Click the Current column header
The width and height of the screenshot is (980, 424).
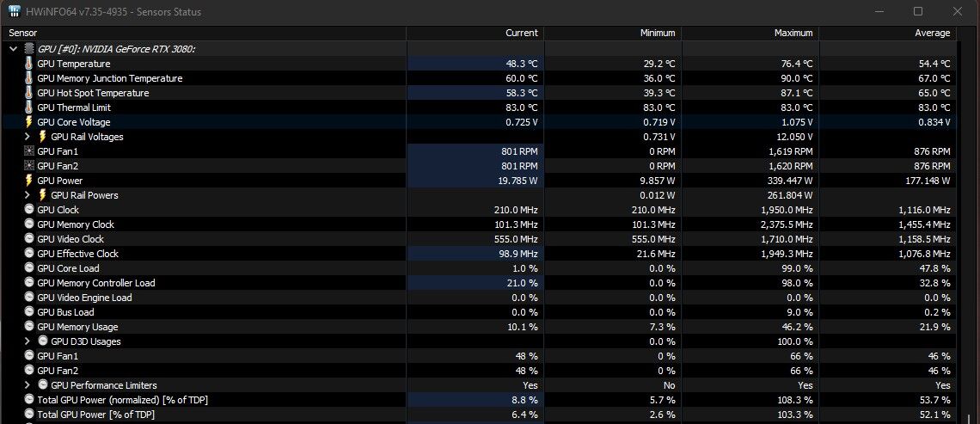475,33
